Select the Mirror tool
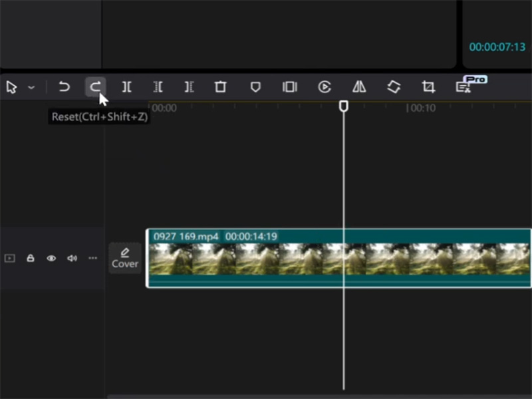 [358, 87]
